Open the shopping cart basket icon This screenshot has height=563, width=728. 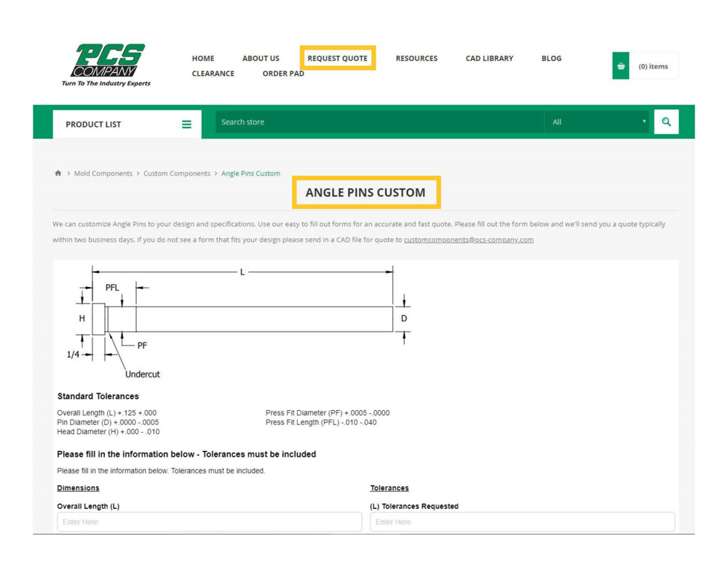620,66
